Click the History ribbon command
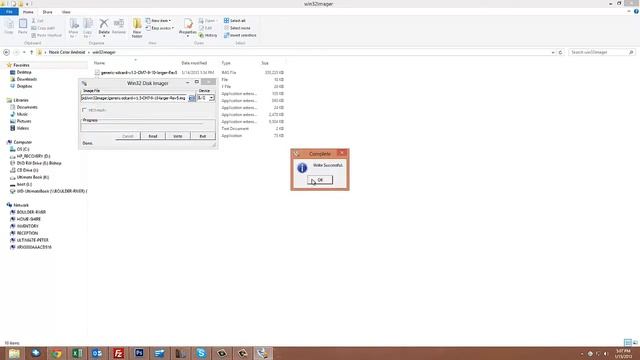Screen dimensions: 640x360 (x=208, y=35)
